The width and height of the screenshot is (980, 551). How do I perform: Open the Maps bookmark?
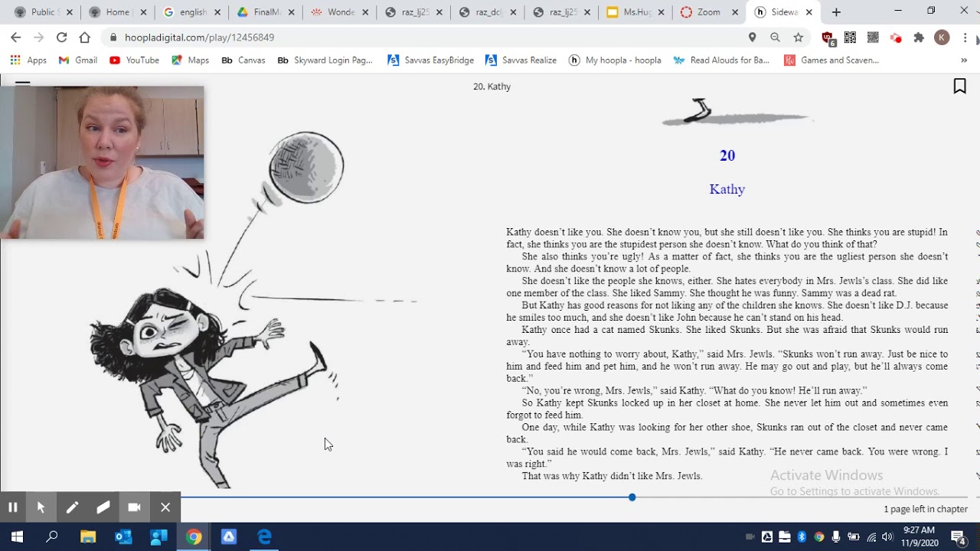191,60
